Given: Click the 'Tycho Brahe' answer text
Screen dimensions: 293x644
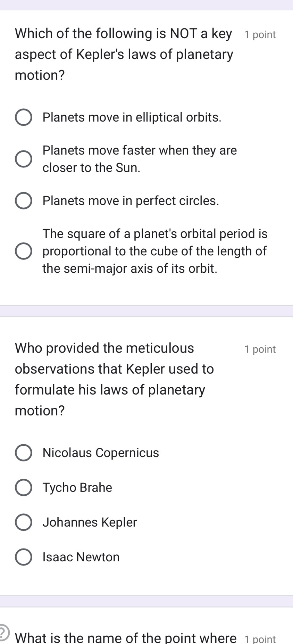Looking at the screenshot, I should (77, 488).
